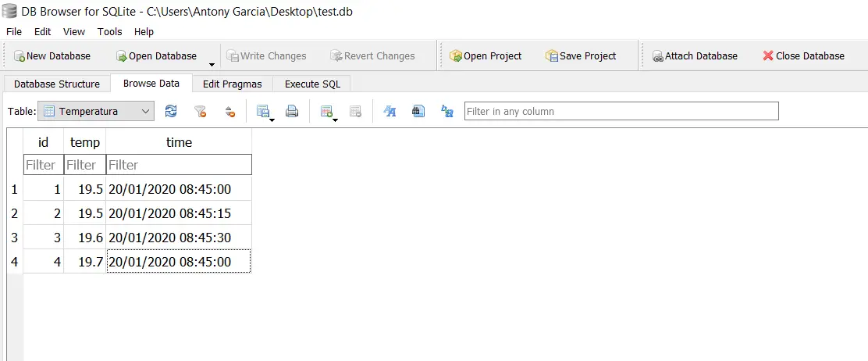Sort by the time column header
This screenshot has height=361, width=868.
(179, 142)
